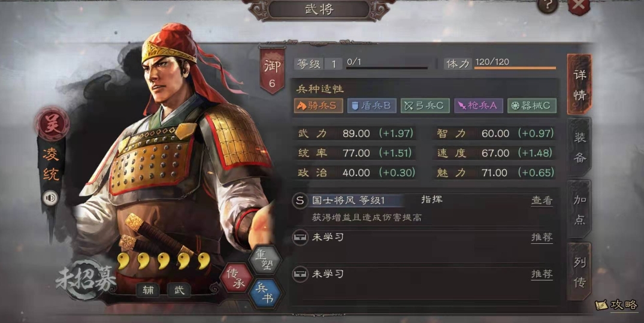
Task: Click 查看 link for 国士将风
Action: pos(542,201)
